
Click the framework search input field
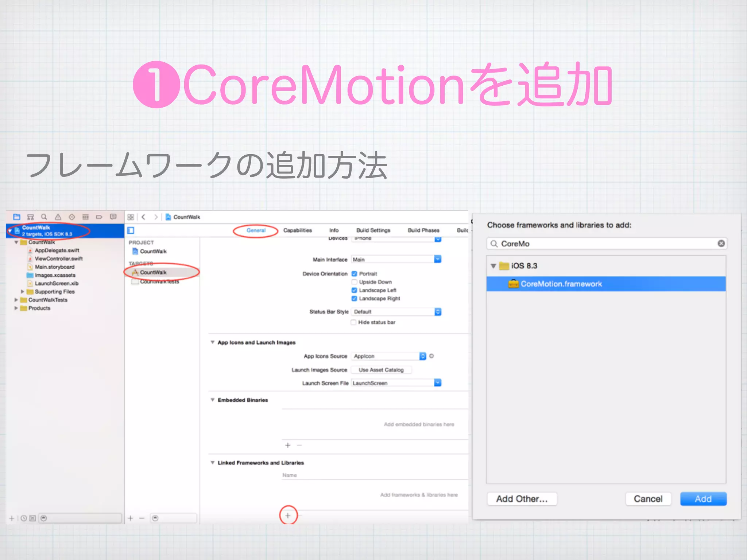tap(607, 244)
